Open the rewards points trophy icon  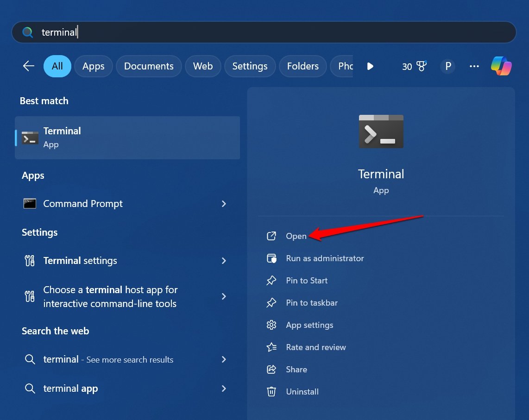[422, 66]
